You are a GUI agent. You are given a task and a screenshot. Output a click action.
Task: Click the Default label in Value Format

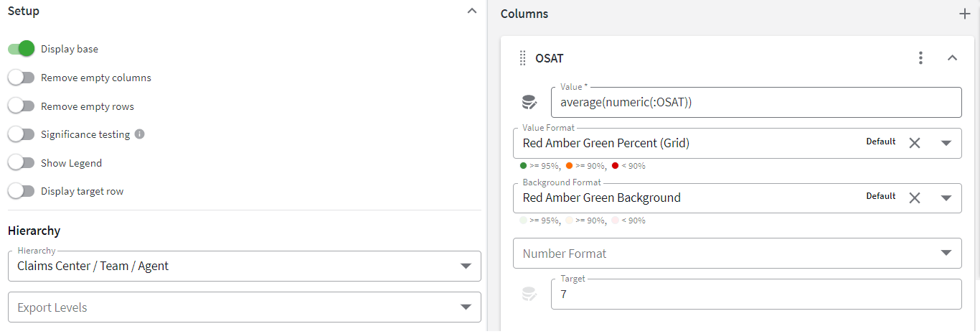[881, 142]
